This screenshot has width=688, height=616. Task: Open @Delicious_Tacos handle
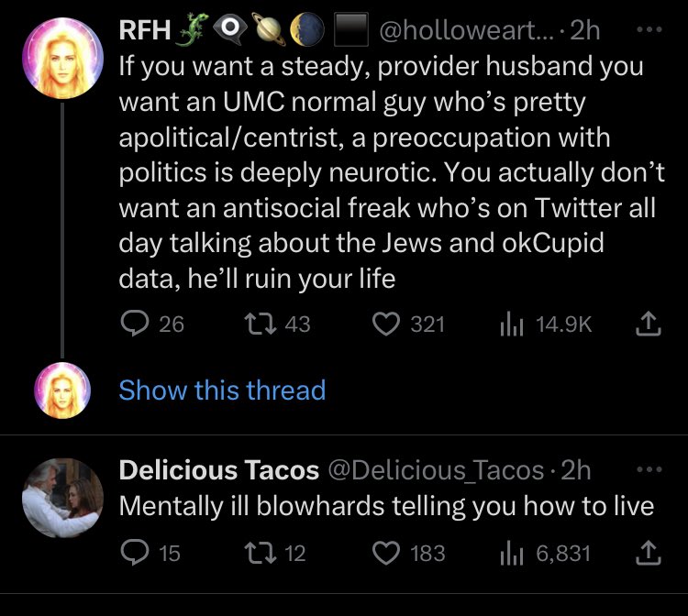pos(436,470)
